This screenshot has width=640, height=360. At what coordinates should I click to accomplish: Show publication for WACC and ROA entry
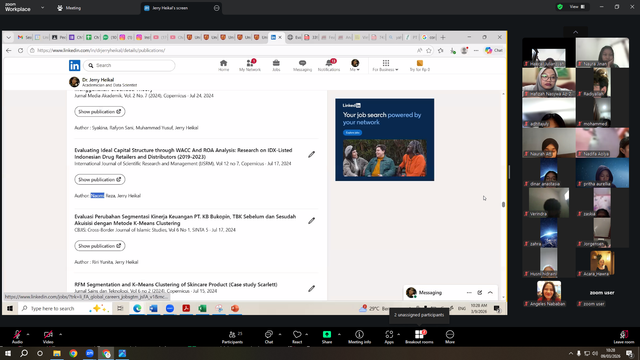[100, 180]
